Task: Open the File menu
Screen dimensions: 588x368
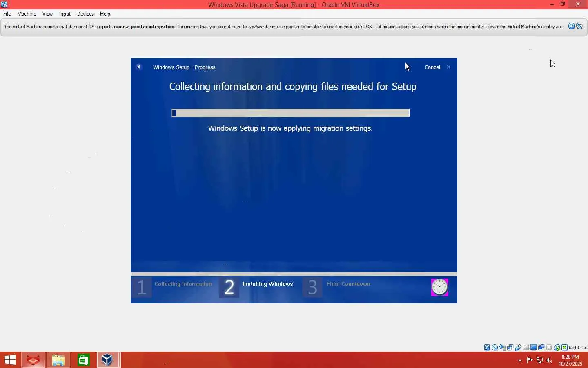Action: pos(7,14)
